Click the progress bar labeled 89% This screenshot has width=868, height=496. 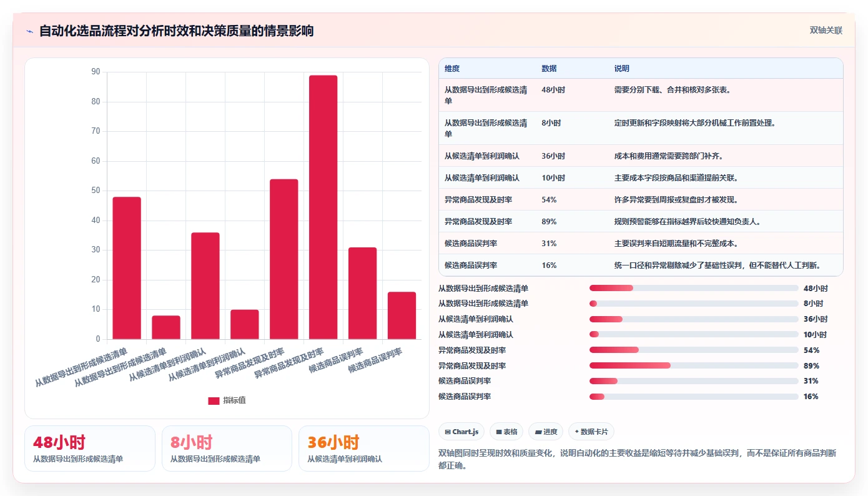coord(694,365)
